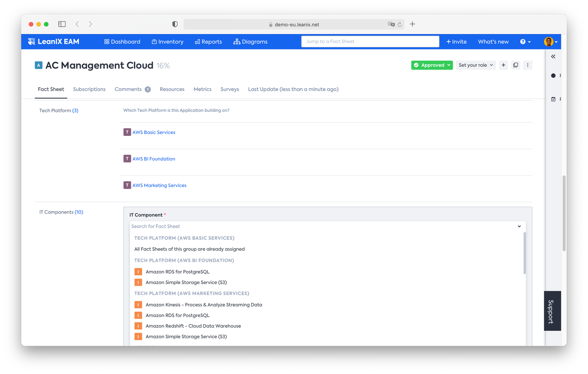Click the Invite button
The image size is (588, 374).
[456, 42]
